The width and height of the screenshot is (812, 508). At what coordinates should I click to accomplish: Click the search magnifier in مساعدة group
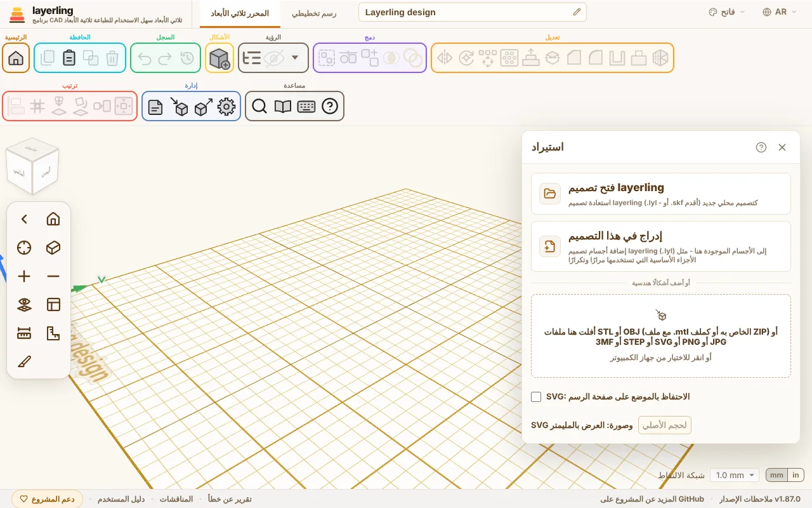pyautogui.click(x=259, y=107)
